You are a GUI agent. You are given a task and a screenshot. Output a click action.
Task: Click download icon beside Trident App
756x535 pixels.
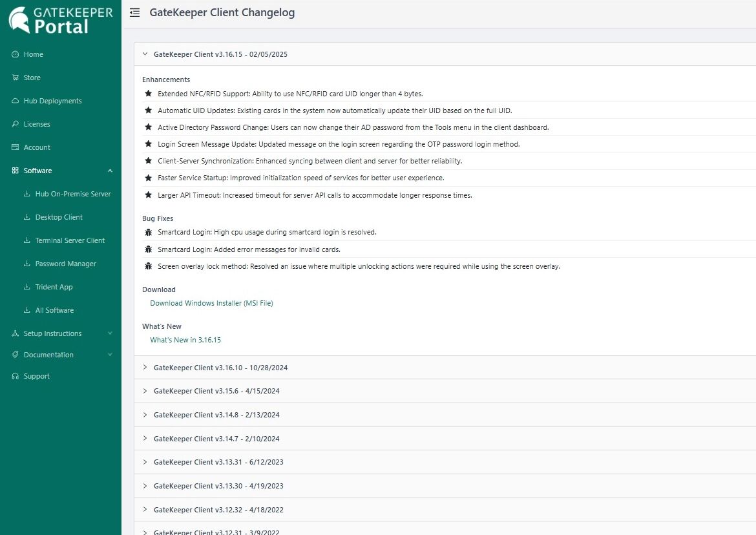click(x=27, y=287)
